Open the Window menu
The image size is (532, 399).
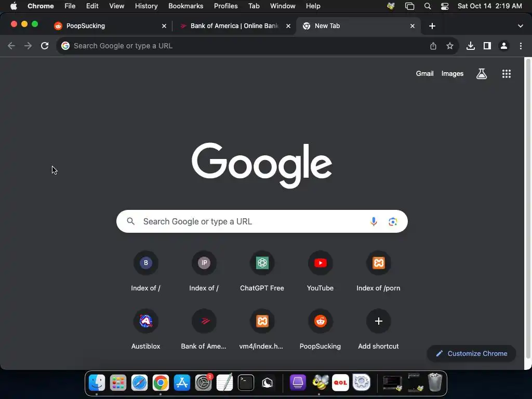click(283, 6)
